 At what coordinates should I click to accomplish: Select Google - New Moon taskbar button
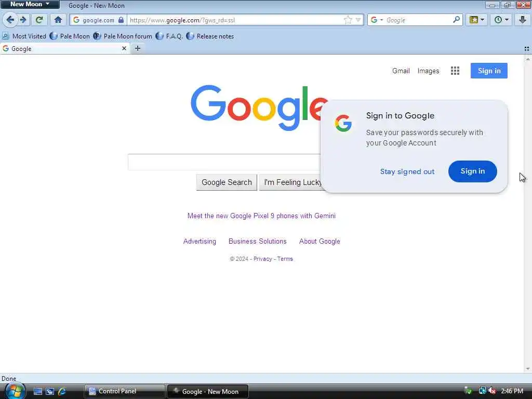pyautogui.click(x=208, y=391)
